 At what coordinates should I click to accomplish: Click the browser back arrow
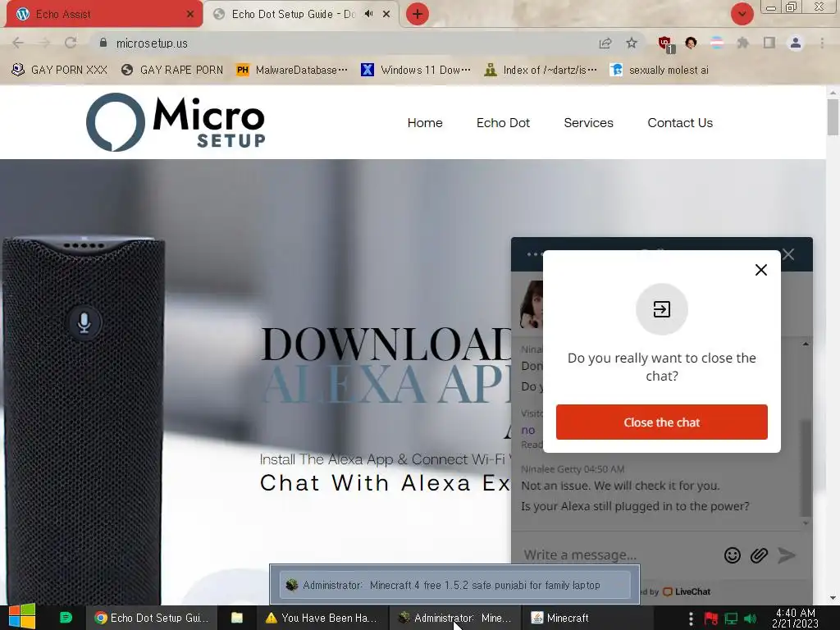(x=18, y=43)
